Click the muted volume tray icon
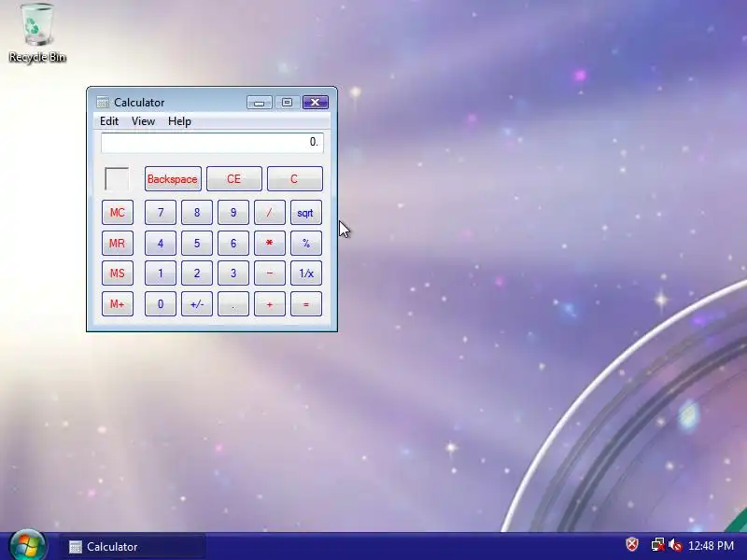The height and width of the screenshot is (560, 747). point(675,545)
